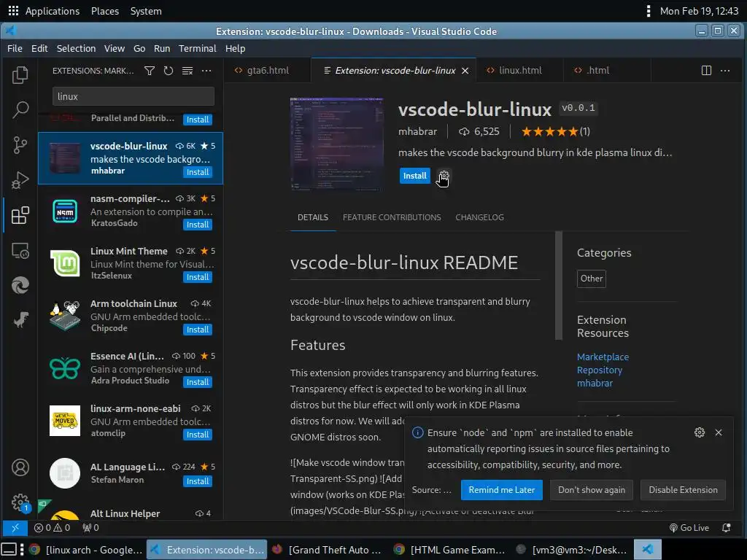The width and height of the screenshot is (747, 560).
Task: Open notification settings gear
Action: (x=700, y=432)
